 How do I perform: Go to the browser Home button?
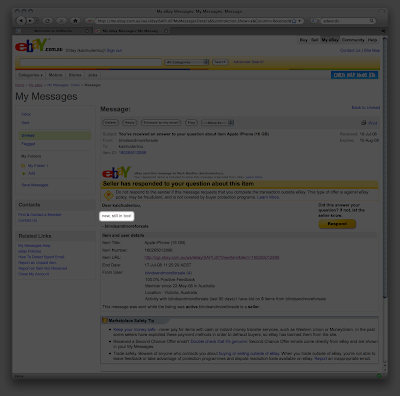(75, 21)
